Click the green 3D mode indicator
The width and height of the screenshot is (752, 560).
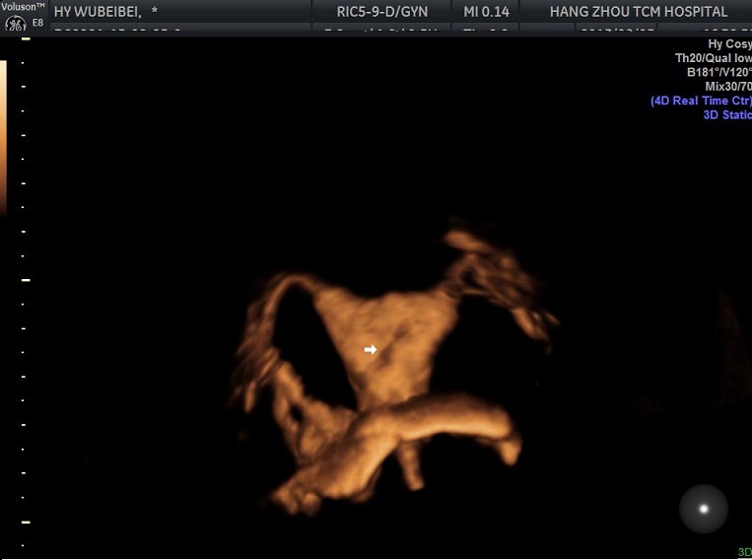coord(744,552)
